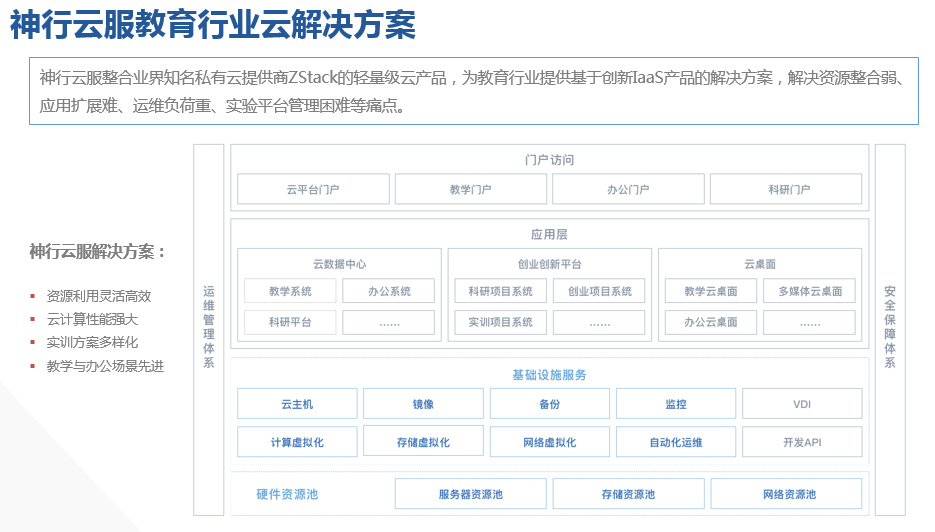
Task: Select the 科研项目系统 box
Action: [x=500, y=291]
